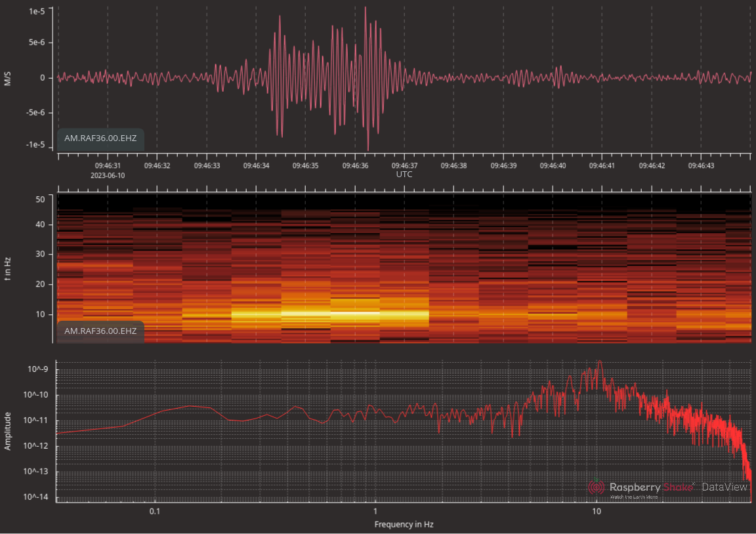The image size is (756, 534).
Task: Click the 30 Hz spectrogram axis label
Action: point(40,254)
